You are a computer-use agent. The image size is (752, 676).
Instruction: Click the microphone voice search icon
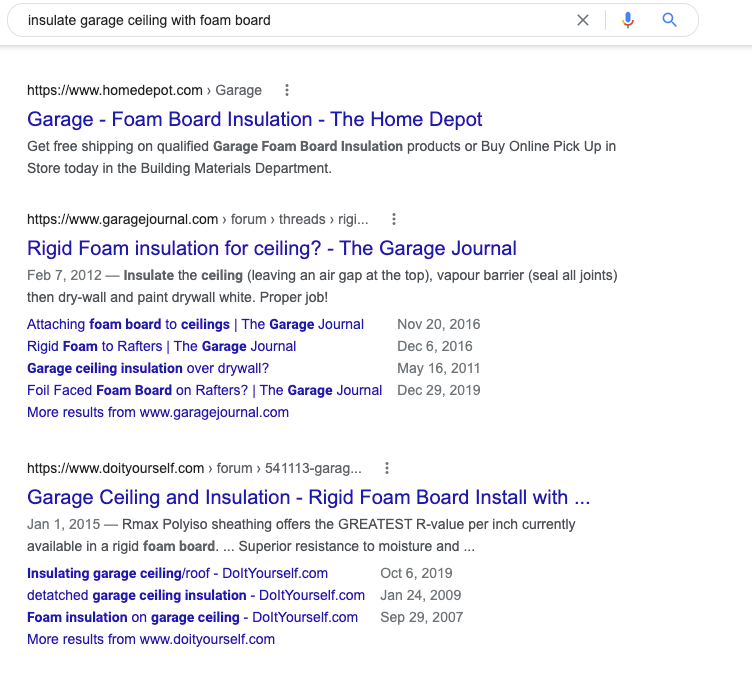(628, 20)
